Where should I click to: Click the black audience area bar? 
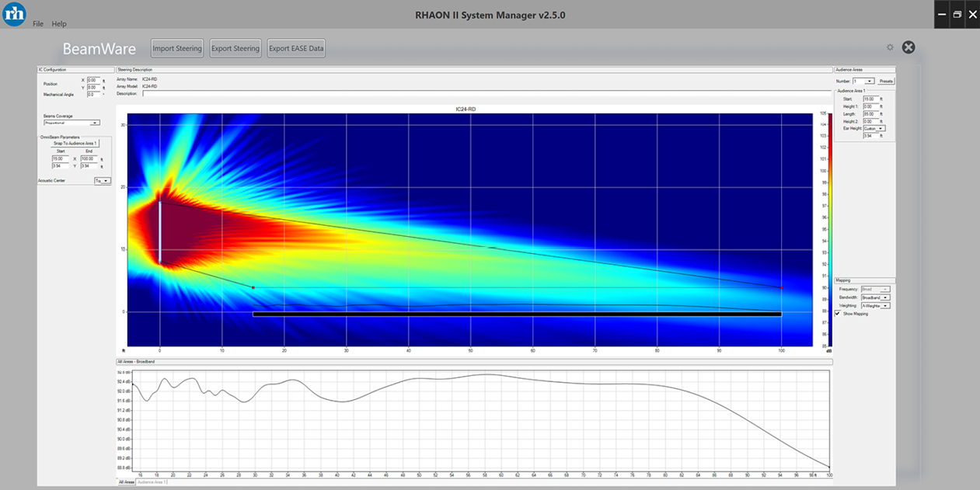tap(517, 314)
